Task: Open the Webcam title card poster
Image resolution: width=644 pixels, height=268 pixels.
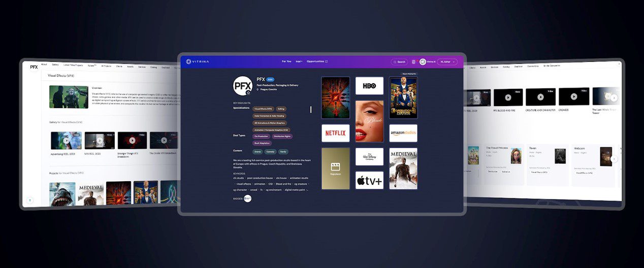Action: [x=606, y=156]
